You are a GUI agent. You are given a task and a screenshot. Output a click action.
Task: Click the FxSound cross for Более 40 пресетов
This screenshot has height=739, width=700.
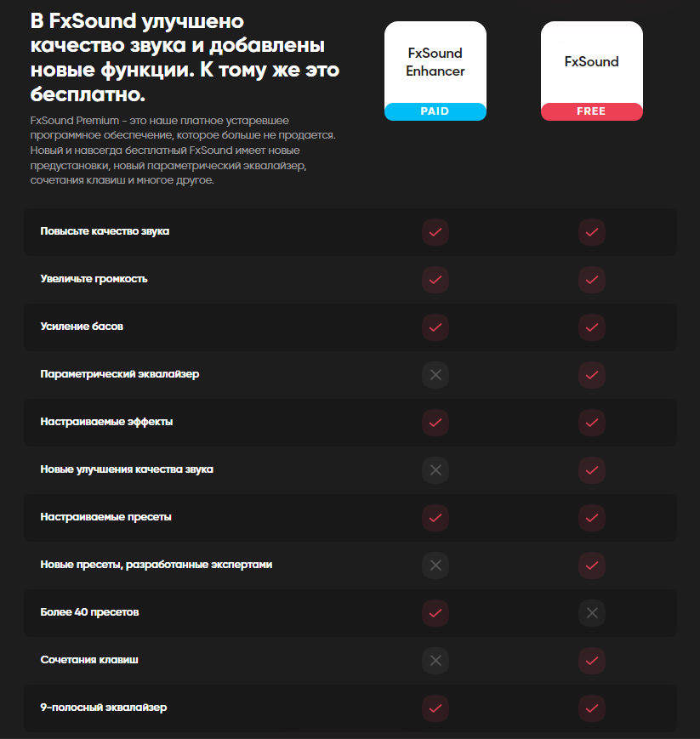[x=592, y=612]
